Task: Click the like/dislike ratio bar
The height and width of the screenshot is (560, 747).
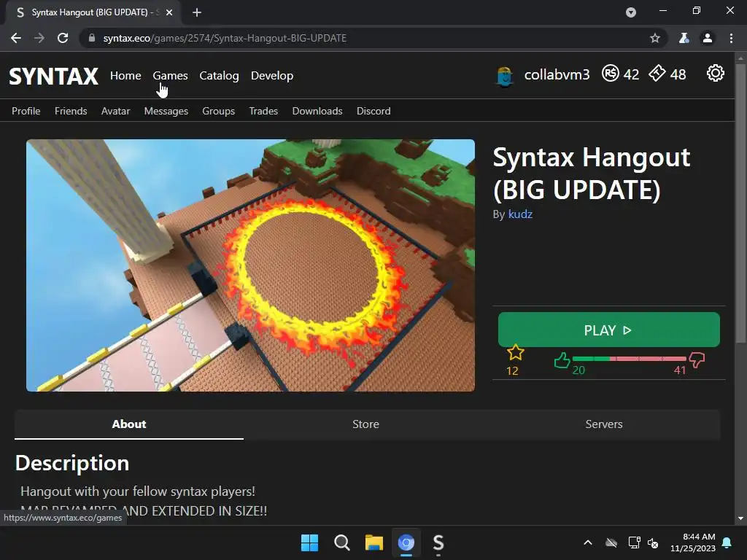Action: (629, 359)
